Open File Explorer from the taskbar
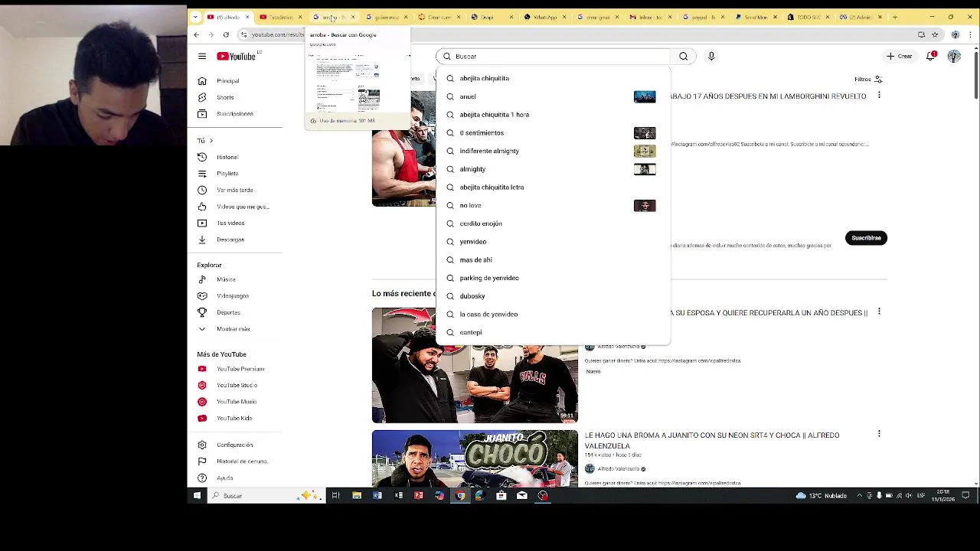This screenshot has height=551, width=980. 357,495
